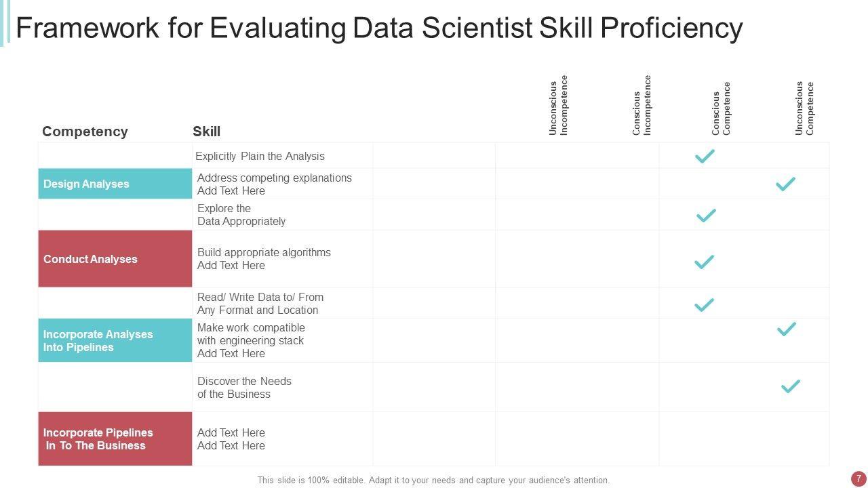Click the Conscious Competence column label
868x488 pixels.
[x=721, y=108]
